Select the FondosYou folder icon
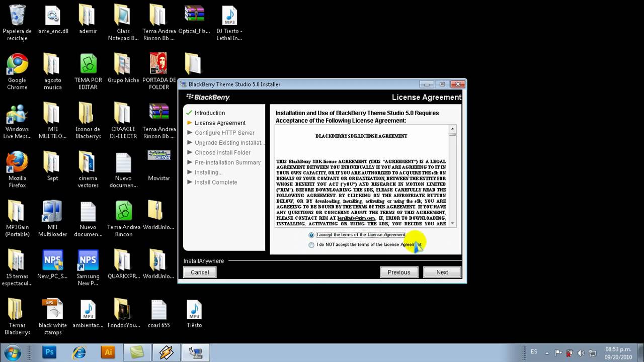 pyautogui.click(x=123, y=314)
